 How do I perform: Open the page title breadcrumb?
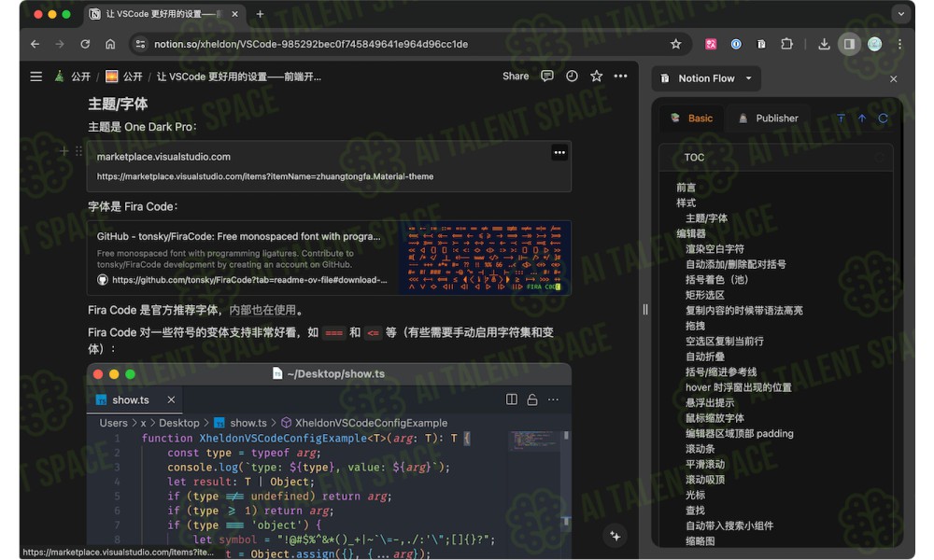(x=238, y=77)
